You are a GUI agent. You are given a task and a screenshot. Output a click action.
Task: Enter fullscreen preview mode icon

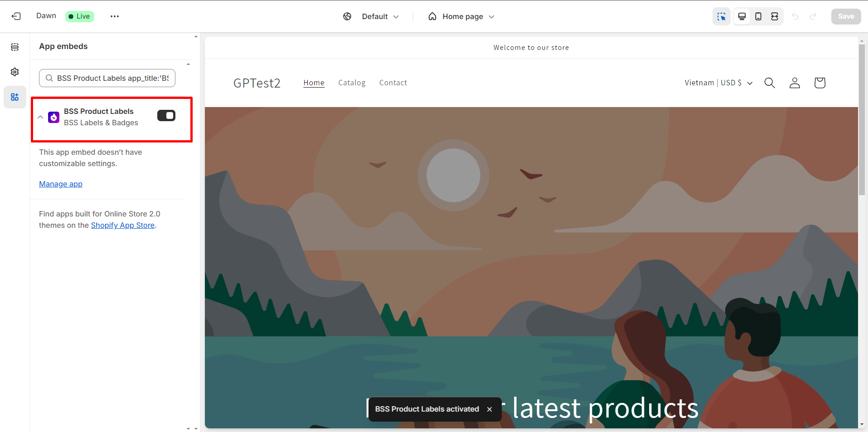(x=775, y=16)
